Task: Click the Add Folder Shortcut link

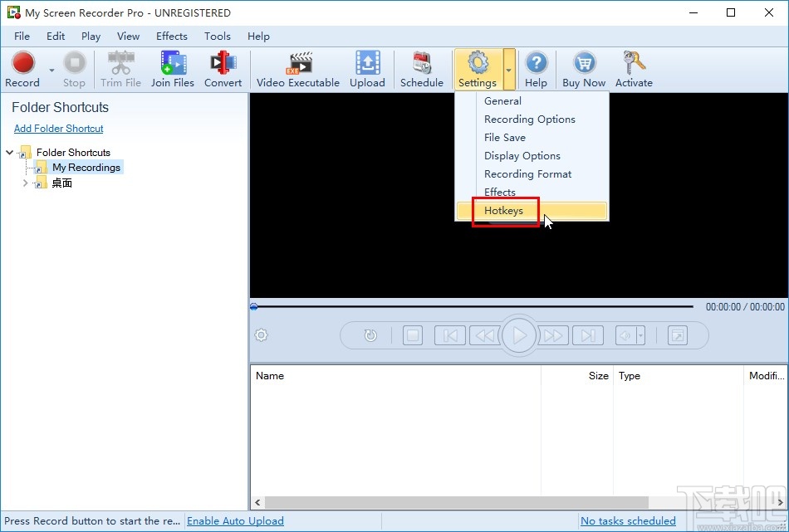Action: (x=58, y=128)
